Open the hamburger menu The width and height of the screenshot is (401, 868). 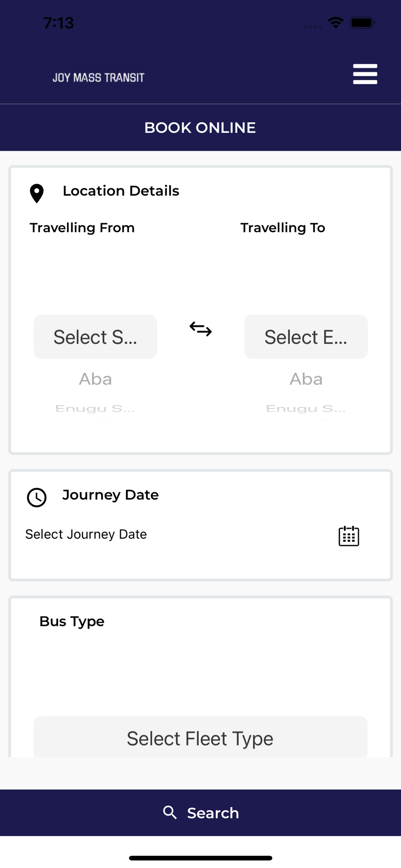[x=365, y=74]
